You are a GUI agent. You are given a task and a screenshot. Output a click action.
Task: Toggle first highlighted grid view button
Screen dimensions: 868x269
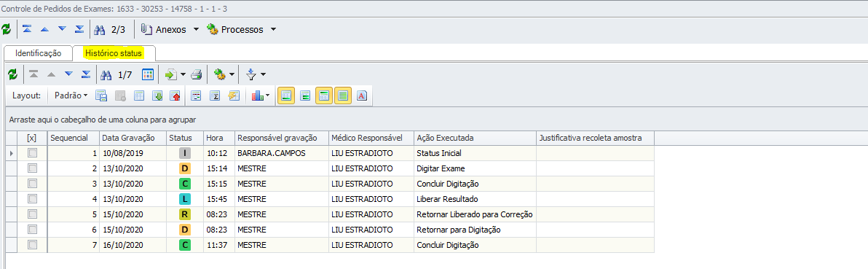tap(285, 96)
